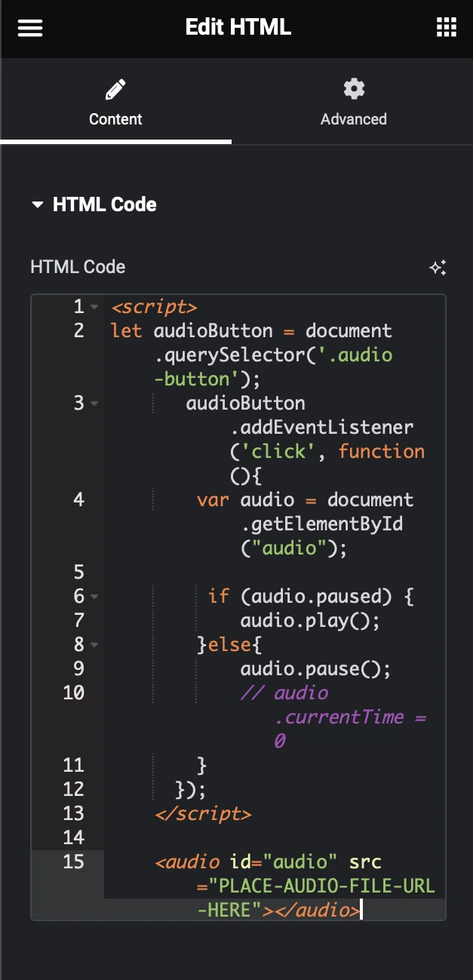473x980 pixels.
Task: Click 'let audioButton = document' text
Action: coord(251,330)
